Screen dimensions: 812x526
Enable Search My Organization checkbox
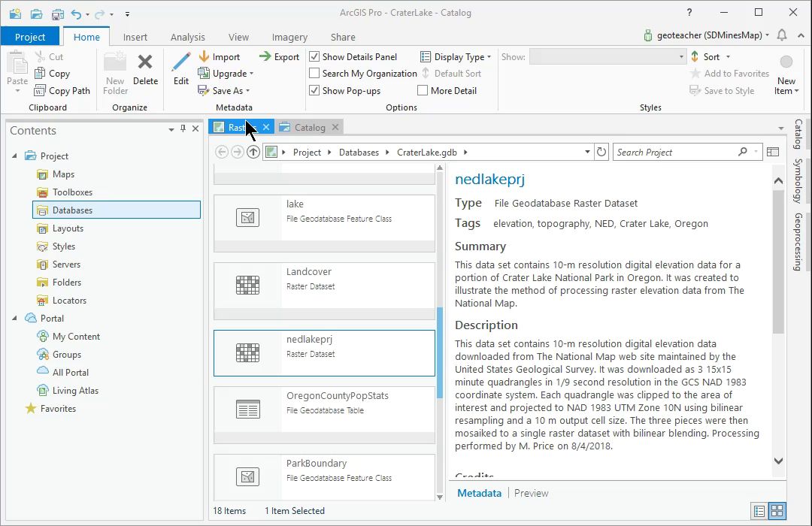[x=314, y=73]
